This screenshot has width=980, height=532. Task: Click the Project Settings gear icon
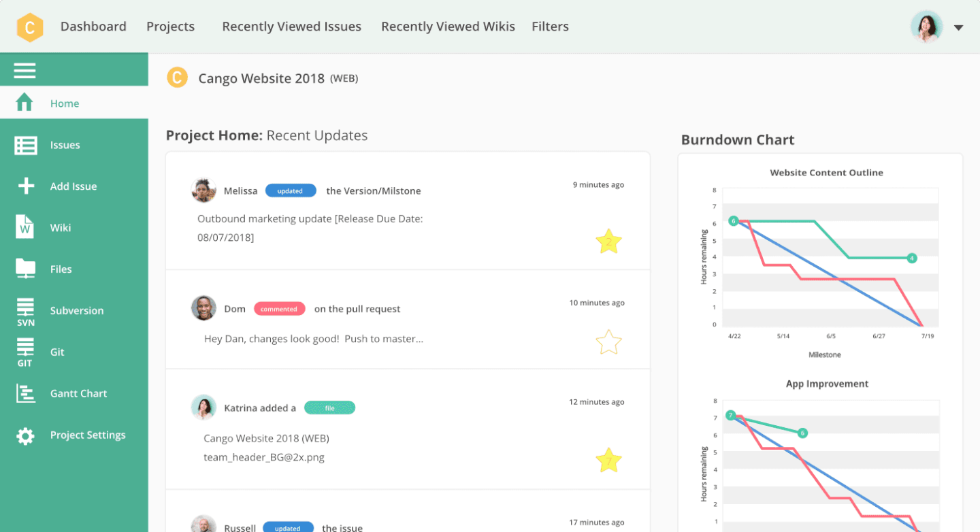pos(26,435)
